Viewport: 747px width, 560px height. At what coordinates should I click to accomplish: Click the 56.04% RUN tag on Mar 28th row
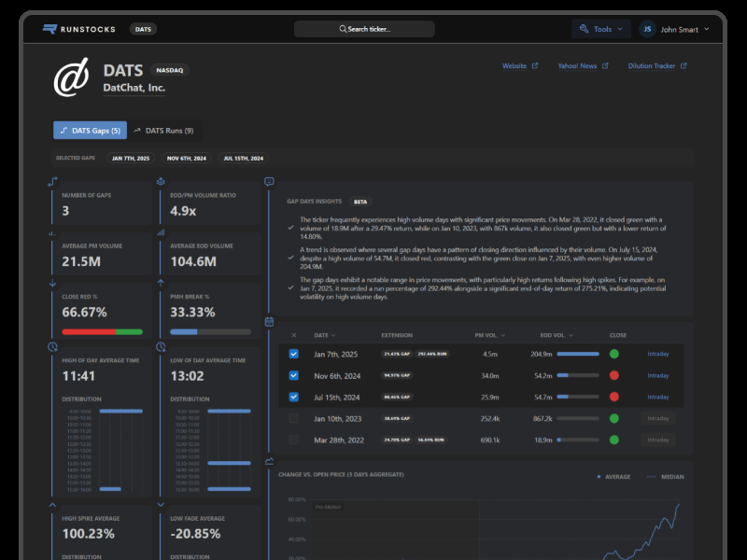pos(431,440)
